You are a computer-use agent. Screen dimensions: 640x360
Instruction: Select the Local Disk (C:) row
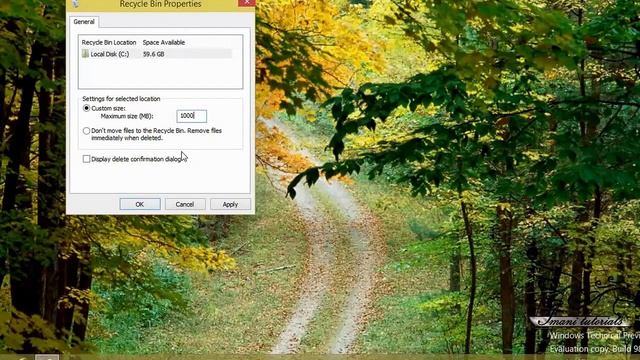click(x=156, y=54)
